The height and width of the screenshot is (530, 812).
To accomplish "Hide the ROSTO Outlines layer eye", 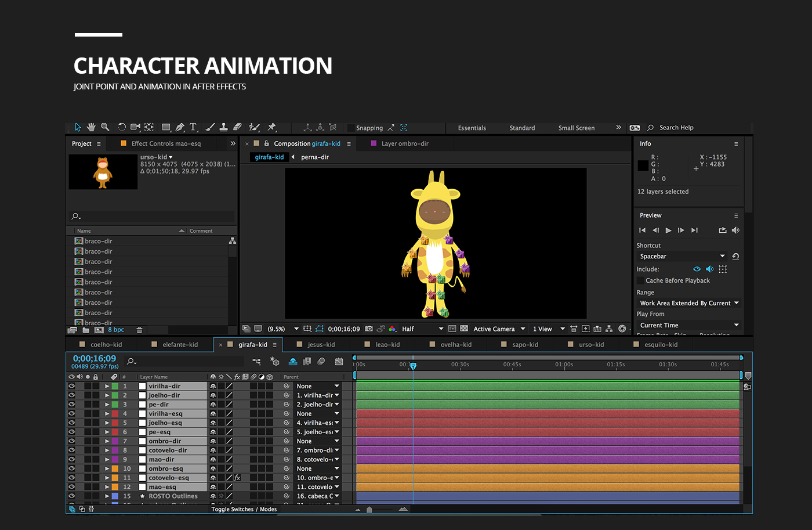I will click(71, 496).
